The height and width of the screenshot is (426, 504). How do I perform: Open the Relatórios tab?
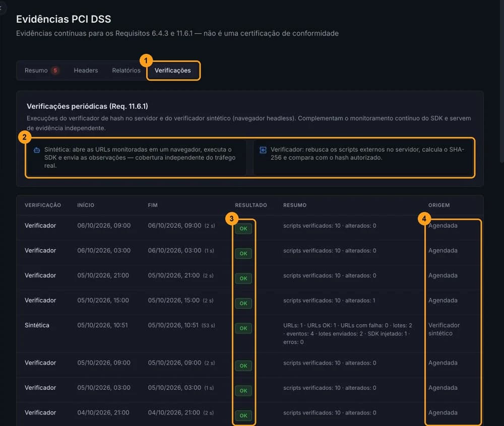[127, 70]
